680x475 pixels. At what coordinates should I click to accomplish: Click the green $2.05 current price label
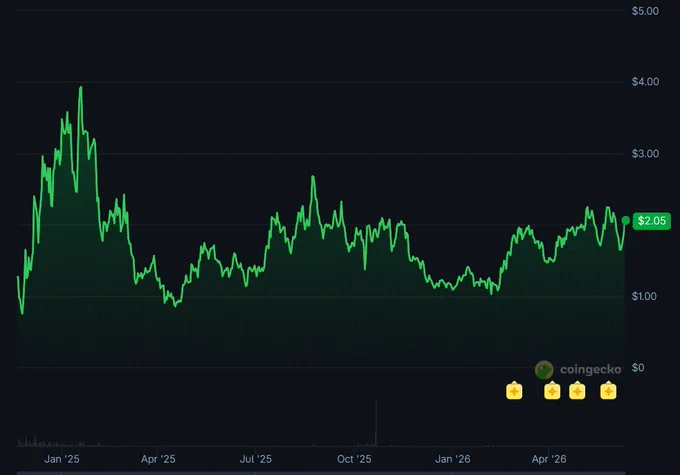(651, 221)
